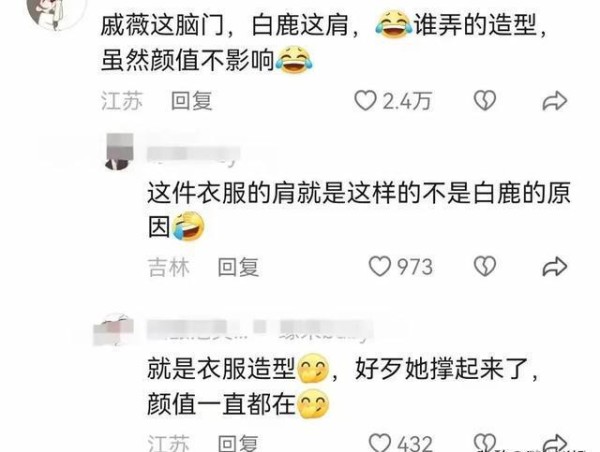Tap broken-heart icon on the 吉林 comment
Screen dimensions: 600x452
(485, 266)
